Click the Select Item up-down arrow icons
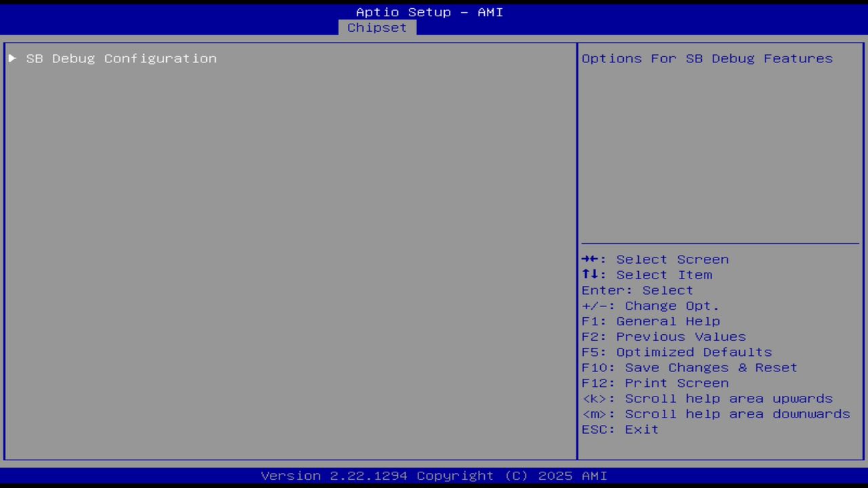 (x=591, y=274)
